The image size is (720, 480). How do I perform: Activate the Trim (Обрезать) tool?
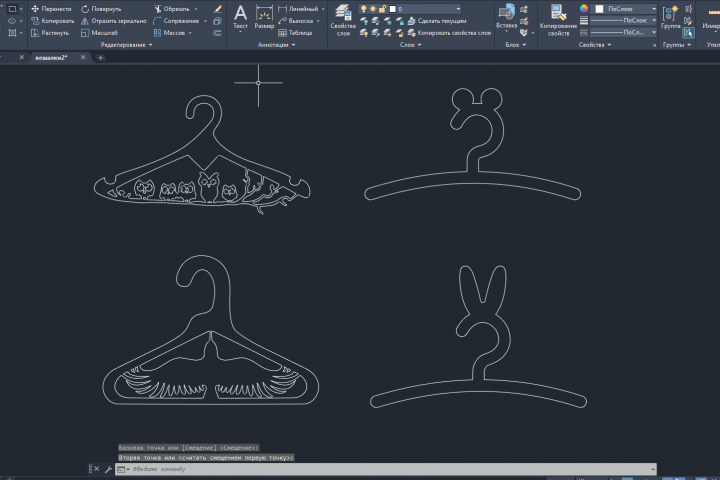(172, 9)
